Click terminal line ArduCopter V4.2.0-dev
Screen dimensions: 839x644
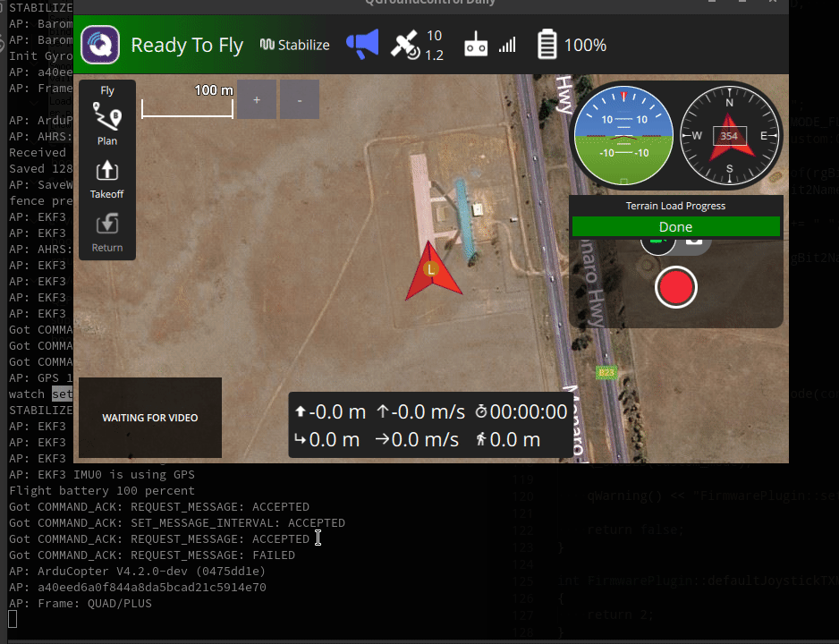point(137,571)
